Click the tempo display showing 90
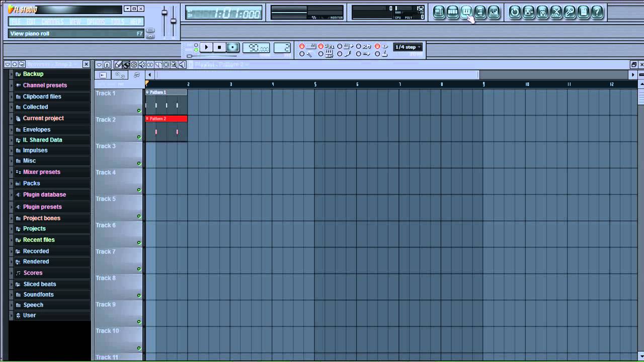The height and width of the screenshot is (362, 644). pos(256,48)
